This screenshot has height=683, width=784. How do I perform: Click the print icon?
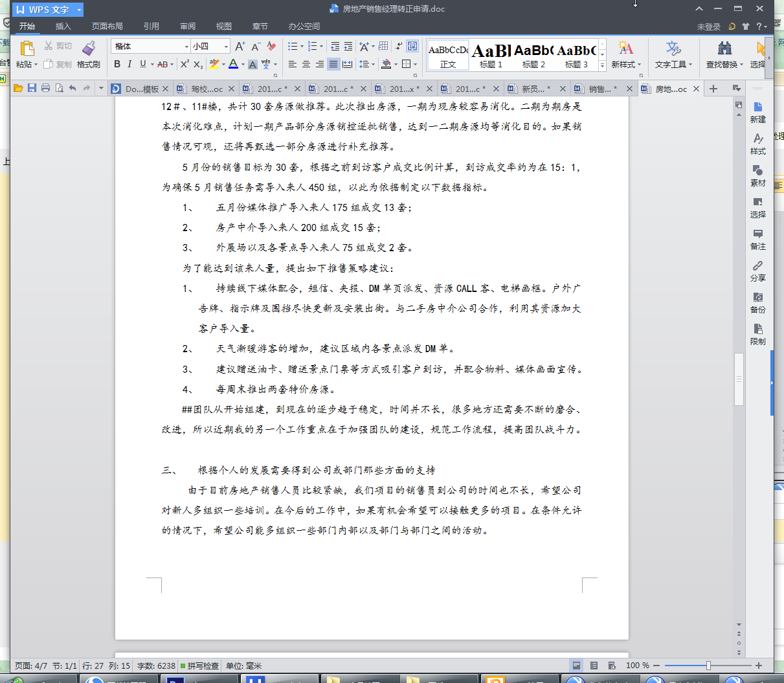coord(45,88)
